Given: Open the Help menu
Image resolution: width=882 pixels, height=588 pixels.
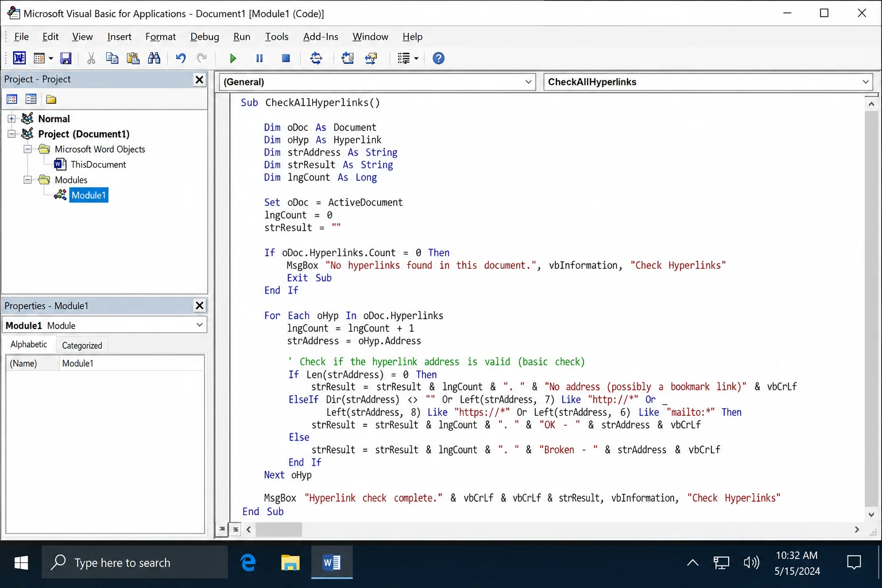Looking at the screenshot, I should click(x=412, y=37).
